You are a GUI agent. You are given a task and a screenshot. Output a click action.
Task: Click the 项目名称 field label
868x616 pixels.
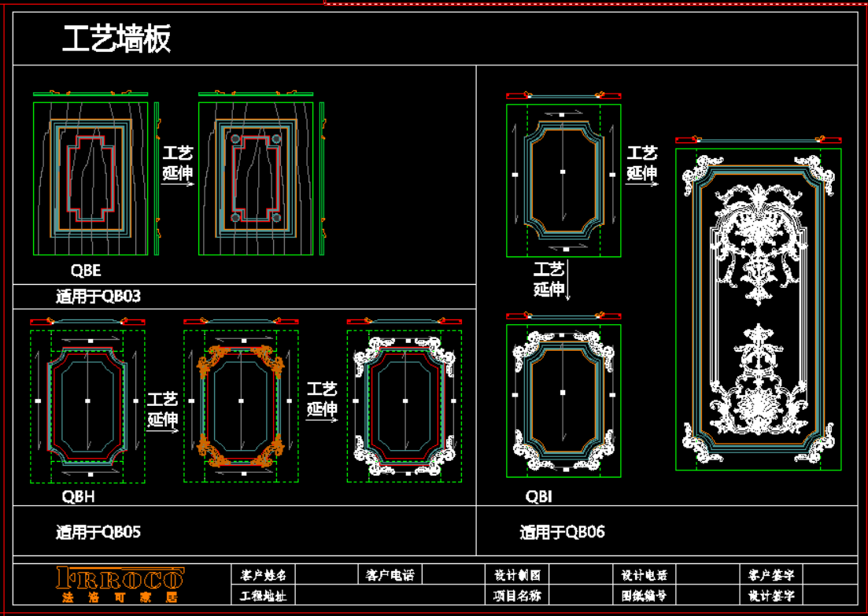[x=517, y=596]
